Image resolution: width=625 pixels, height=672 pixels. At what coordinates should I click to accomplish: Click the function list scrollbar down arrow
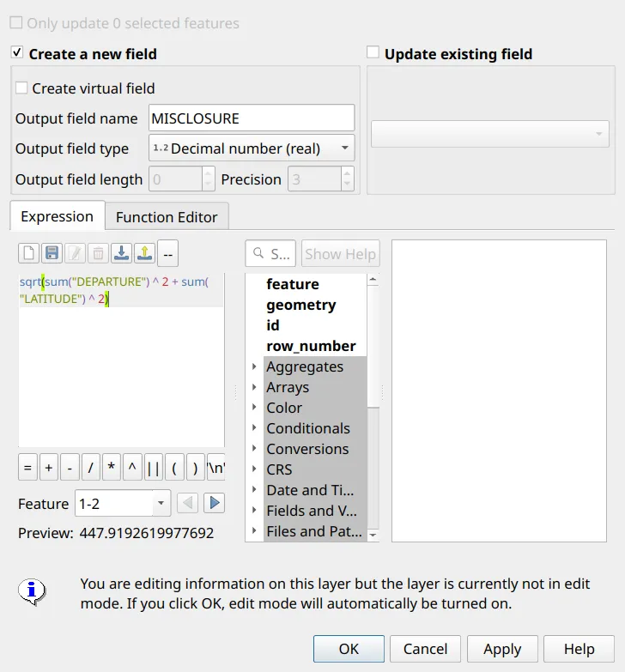(x=373, y=536)
